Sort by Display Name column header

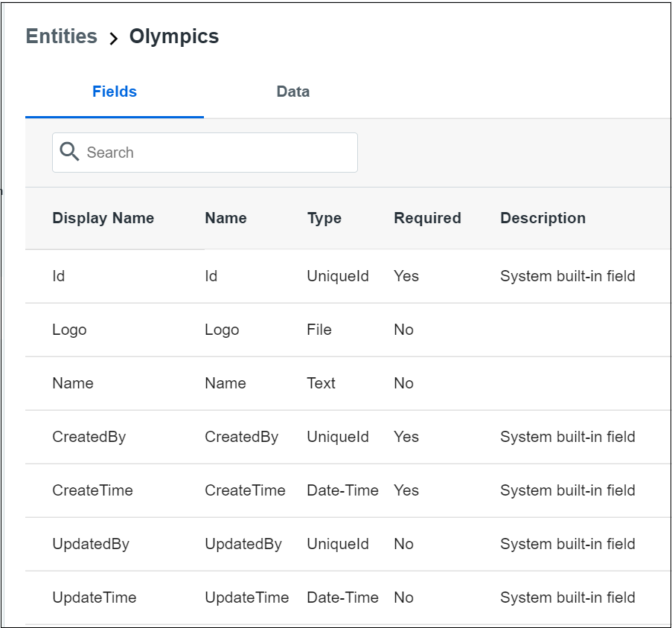point(103,218)
